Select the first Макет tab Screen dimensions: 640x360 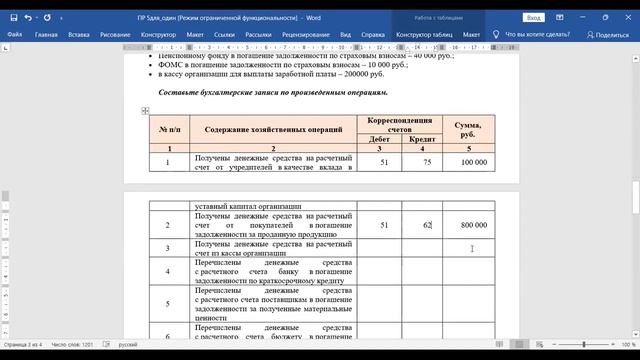click(x=195, y=35)
